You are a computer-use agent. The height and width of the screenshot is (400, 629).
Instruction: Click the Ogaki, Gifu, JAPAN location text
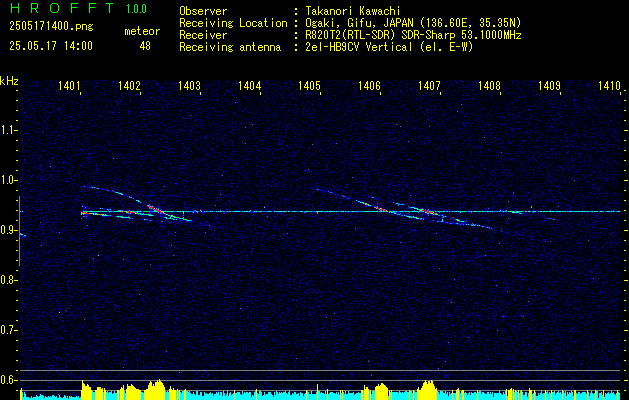click(413, 23)
